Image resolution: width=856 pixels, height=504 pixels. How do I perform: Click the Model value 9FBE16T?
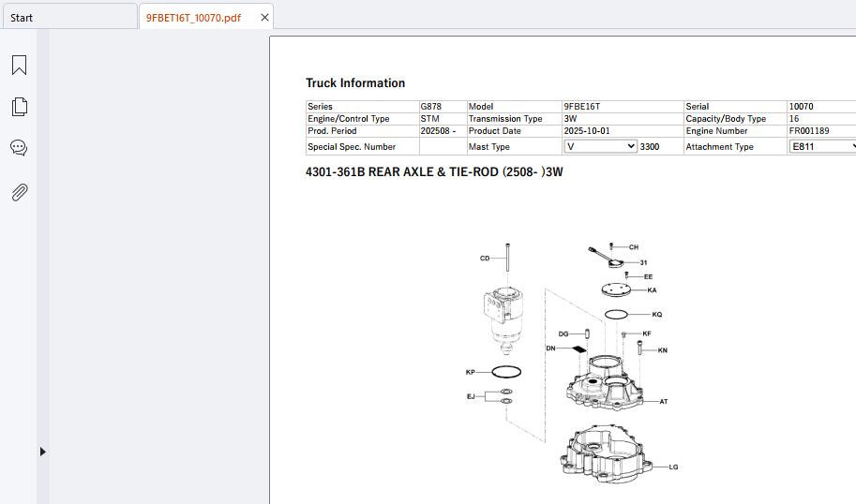click(x=582, y=107)
